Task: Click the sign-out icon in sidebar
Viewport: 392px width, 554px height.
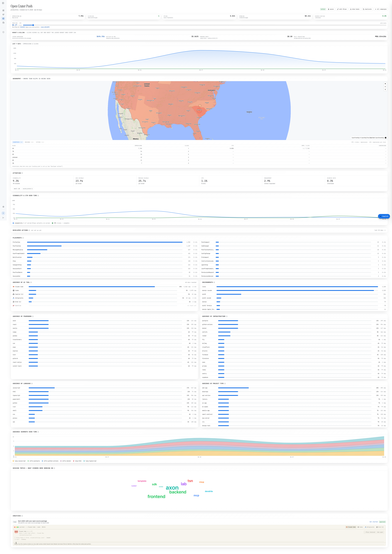Action: (x=3, y=218)
